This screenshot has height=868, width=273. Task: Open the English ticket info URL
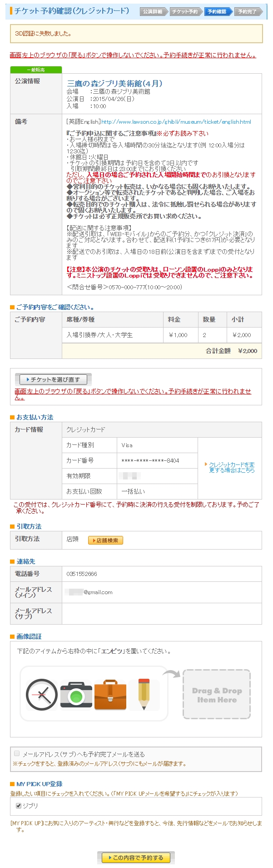(176, 121)
